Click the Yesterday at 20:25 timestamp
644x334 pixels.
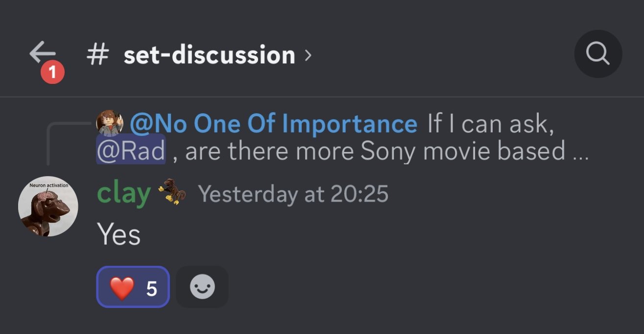293,195
